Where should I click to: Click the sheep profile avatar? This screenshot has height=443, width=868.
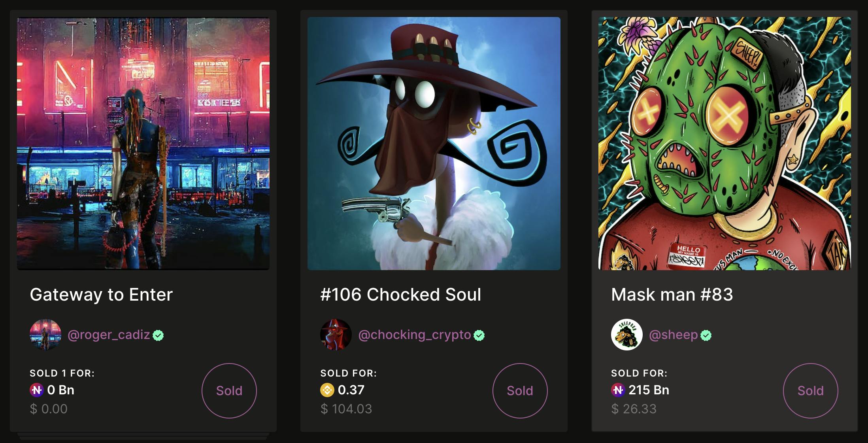(627, 335)
